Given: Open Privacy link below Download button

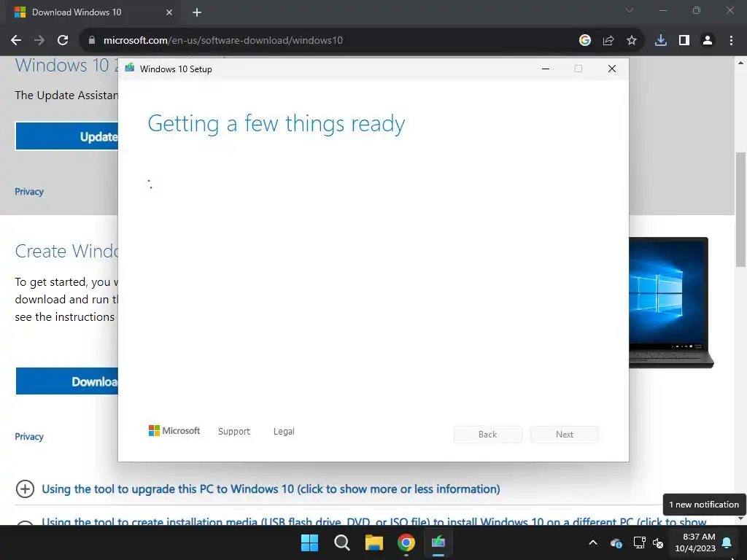Looking at the screenshot, I should point(29,437).
